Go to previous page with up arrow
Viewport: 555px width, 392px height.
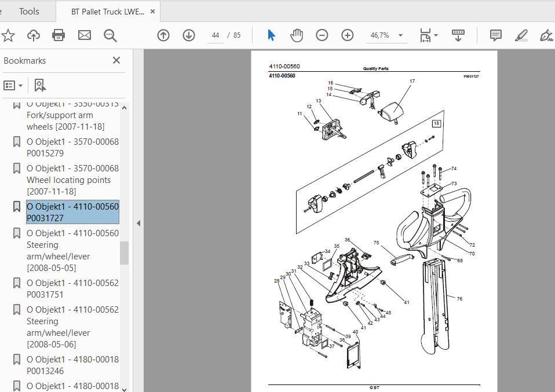pos(163,35)
